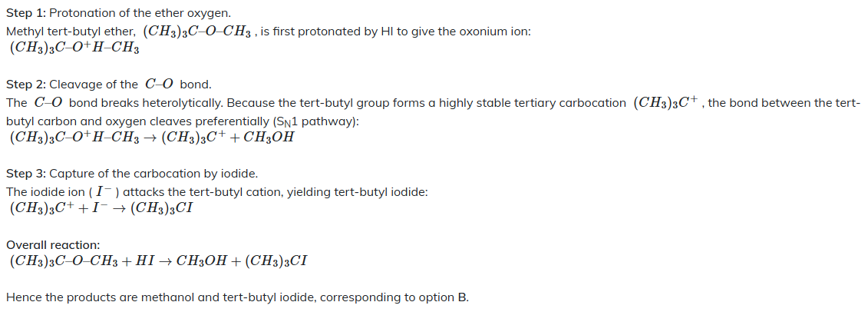The width and height of the screenshot is (868, 312).
Task: Click the words 'Protonation of the ether oxygen'
Action: coord(140,13)
